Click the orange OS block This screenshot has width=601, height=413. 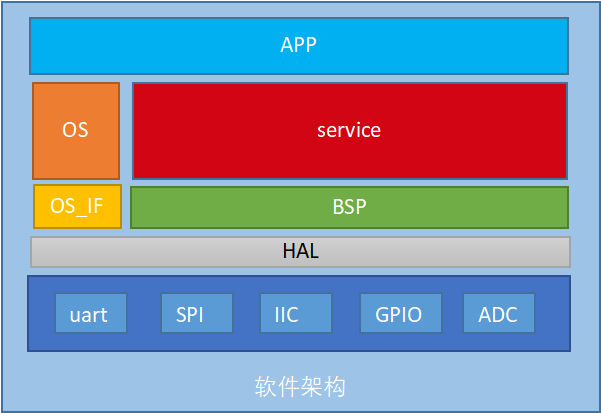point(76,131)
